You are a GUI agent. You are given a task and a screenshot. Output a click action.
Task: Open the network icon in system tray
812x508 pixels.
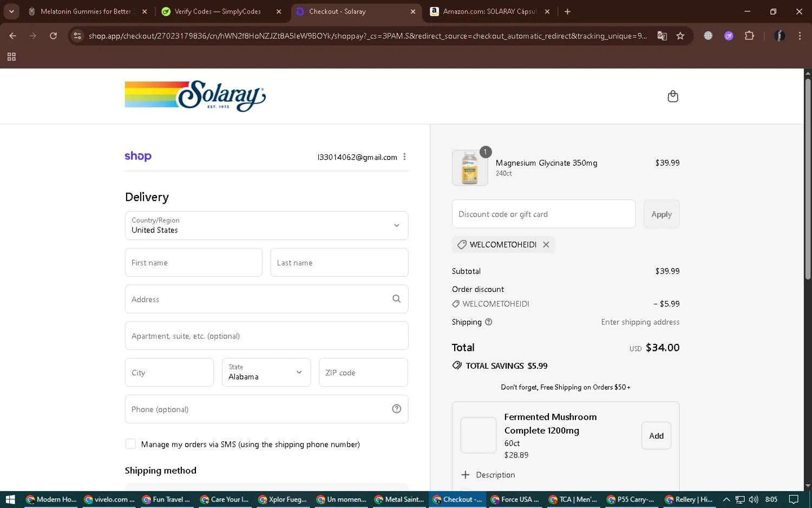(740, 499)
